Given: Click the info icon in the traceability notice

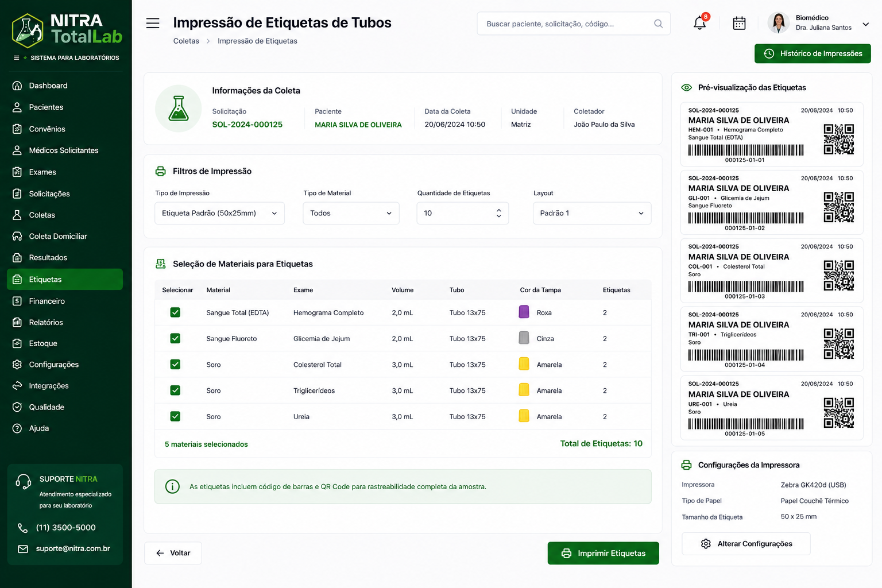Looking at the screenshot, I should coord(172,486).
